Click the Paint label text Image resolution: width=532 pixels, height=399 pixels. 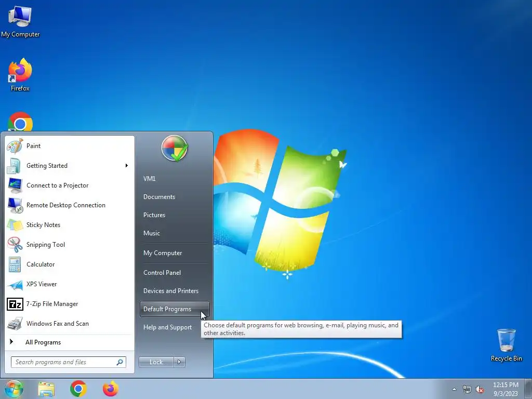(34, 146)
